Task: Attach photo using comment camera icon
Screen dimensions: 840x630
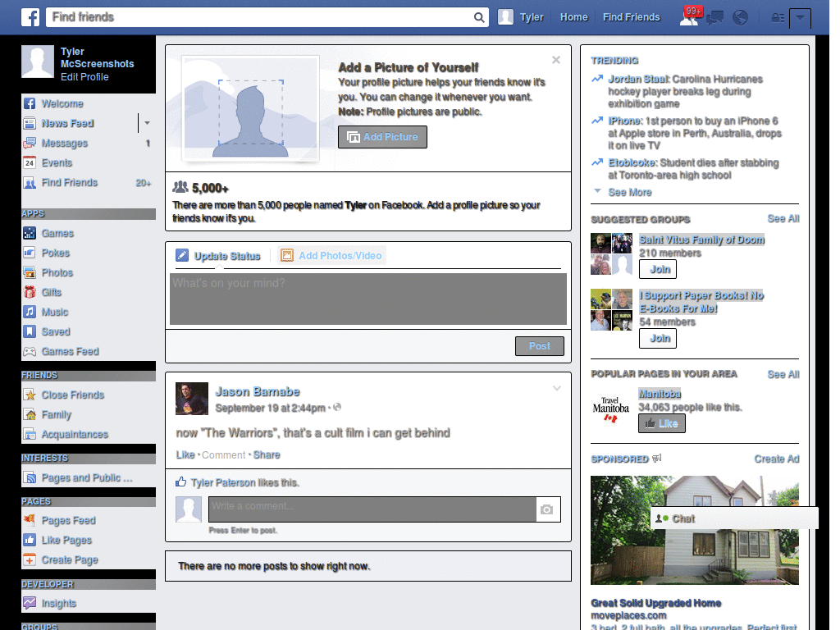Action: tap(547, 509)
